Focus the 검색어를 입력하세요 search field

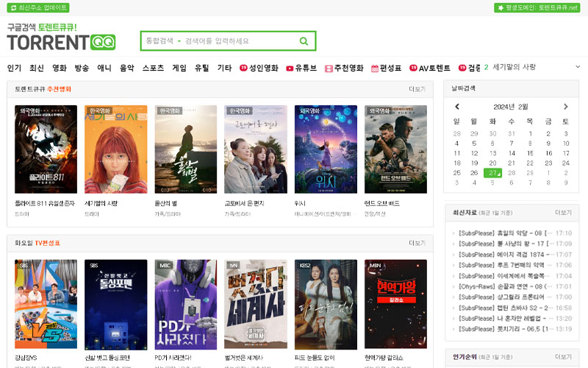(240, 41)
